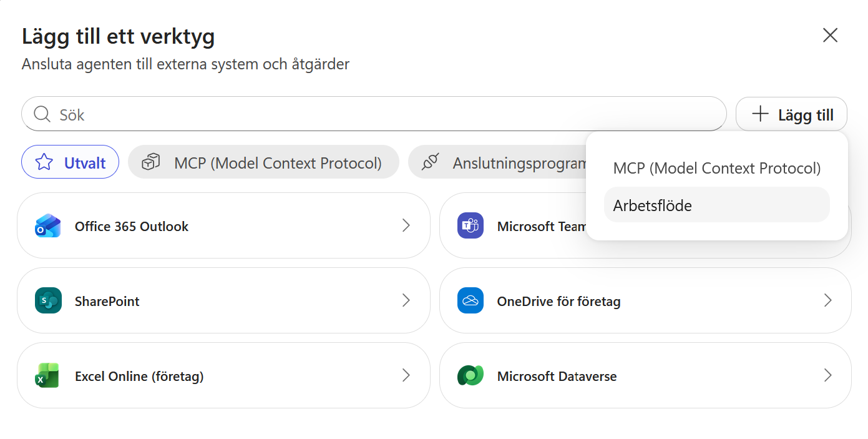Click the plus icon beside Lägg till

pos(760,114)
